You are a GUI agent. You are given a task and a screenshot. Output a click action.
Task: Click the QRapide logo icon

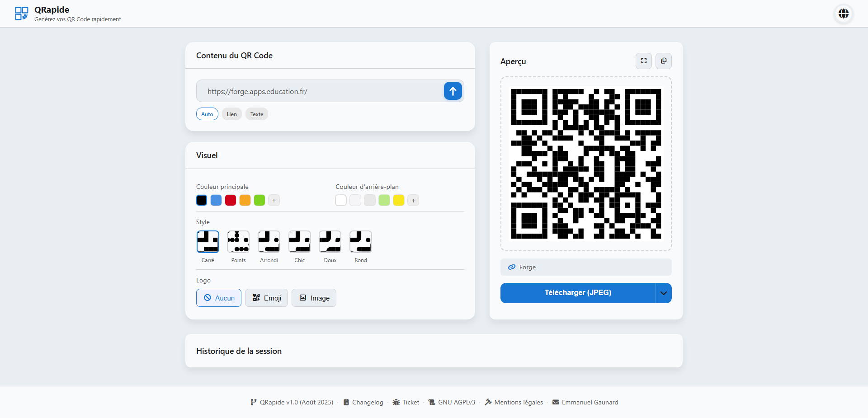(x=21, y=14)
